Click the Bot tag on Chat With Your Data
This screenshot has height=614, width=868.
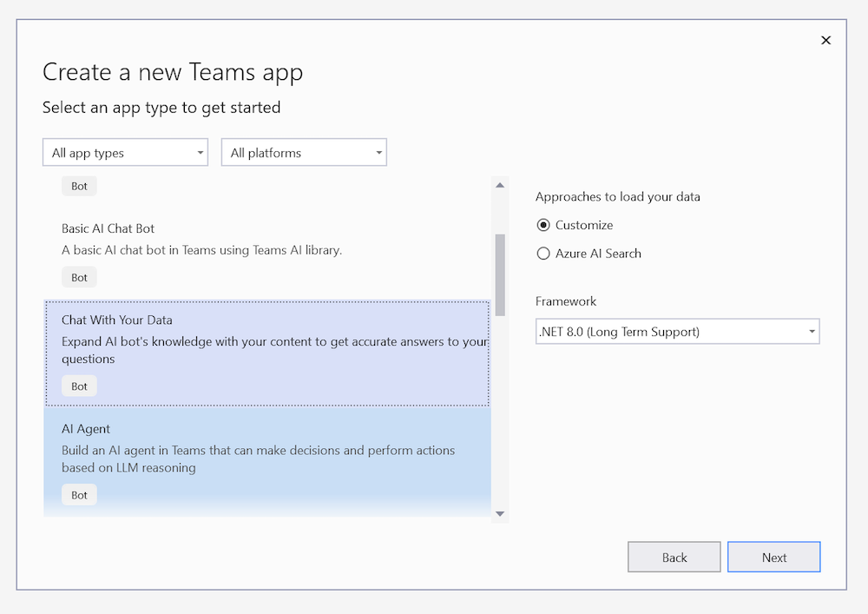79,386
